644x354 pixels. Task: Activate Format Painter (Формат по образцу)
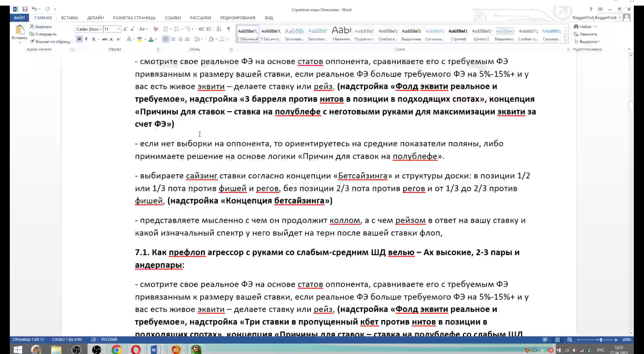click(50, 41)
